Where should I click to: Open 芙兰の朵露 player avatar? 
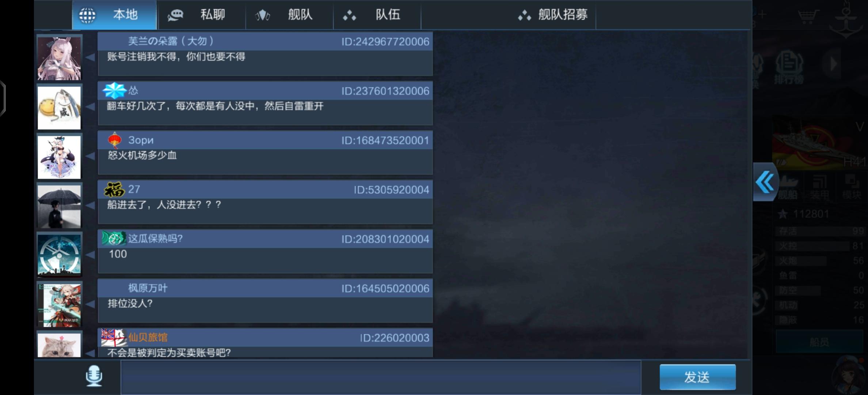point(59,58)
